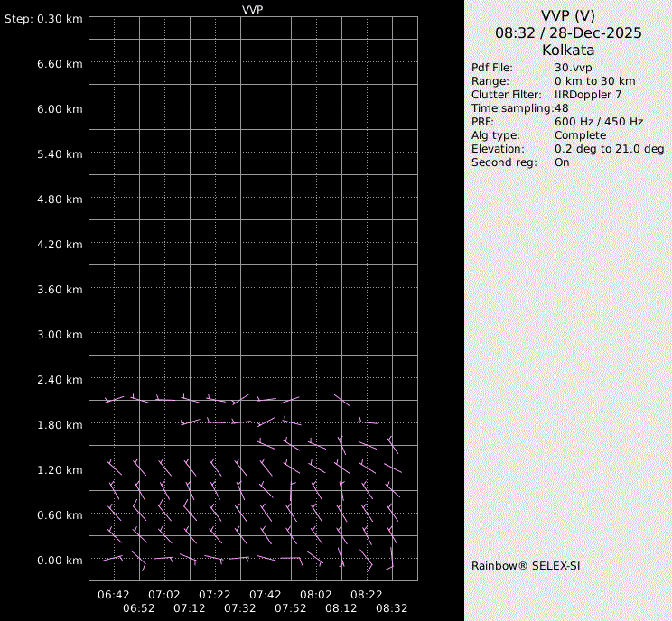Select the PRF value 600 Hz / 450 Hz
This screenshot has width=672, height=621.
599,122
